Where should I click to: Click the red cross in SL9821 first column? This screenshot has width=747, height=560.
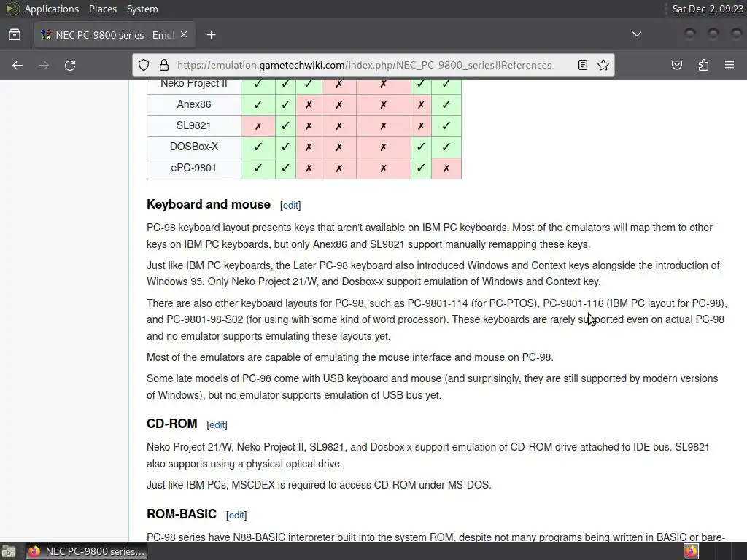tap(258, 126)
